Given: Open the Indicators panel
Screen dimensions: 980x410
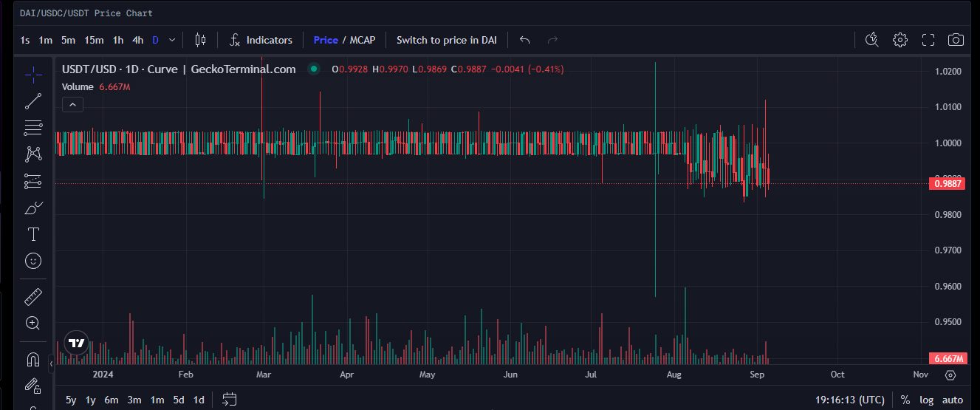Looking at the screenshot, I should [261, 40].
